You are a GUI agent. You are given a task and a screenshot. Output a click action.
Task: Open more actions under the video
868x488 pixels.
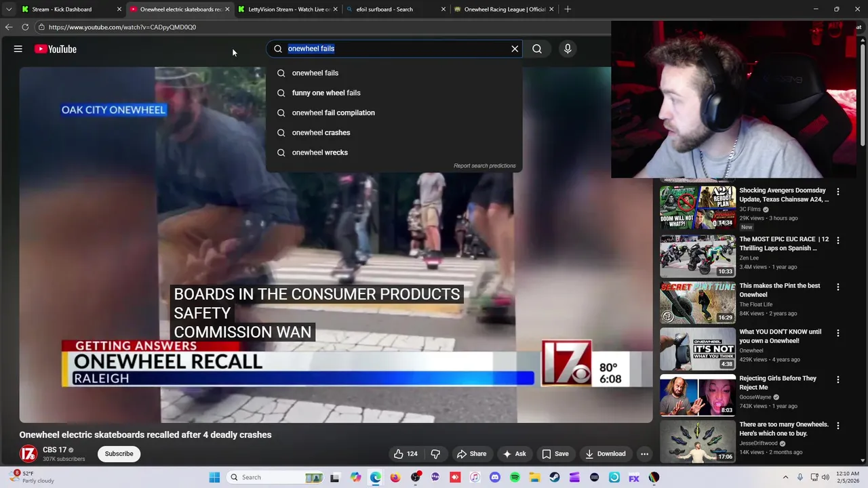645,454
